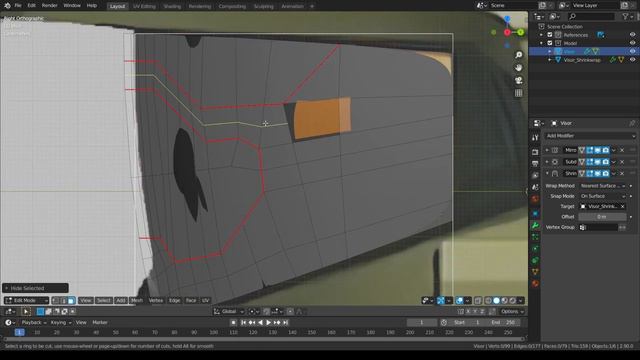Image resolution: width=640 pixels, height=360 pixels.
Task: Expand Visor_Shrinkwrap object in outliner
Action: (x=549, y=60)
